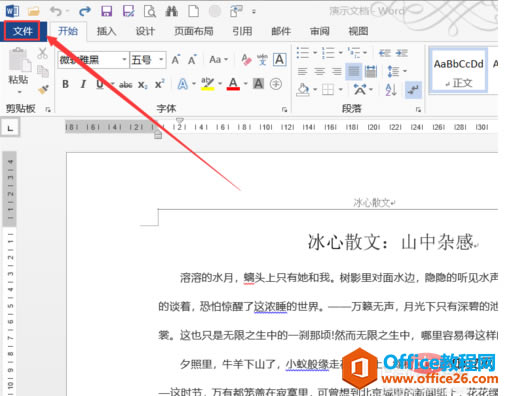Create a new blank document icon
Image resolution: width=505 pixels, height=396 pixels.
[194, 12]
